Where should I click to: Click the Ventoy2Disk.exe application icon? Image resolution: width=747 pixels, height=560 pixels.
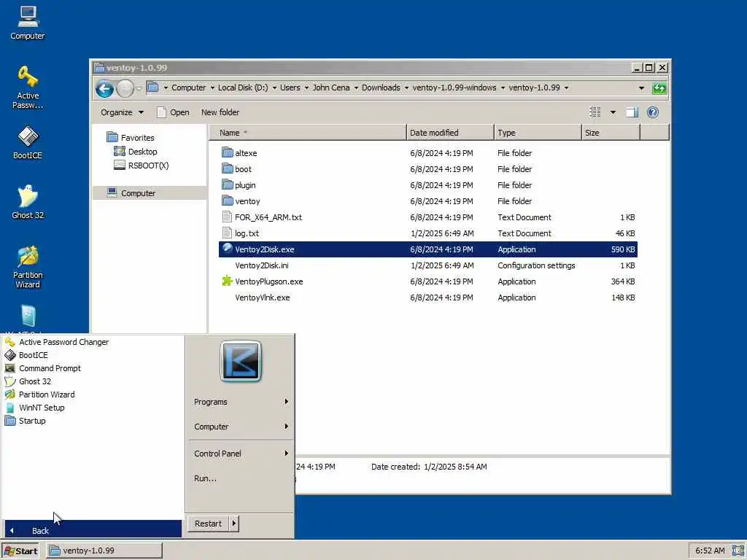pyautogui.click(x=228, y=249)
